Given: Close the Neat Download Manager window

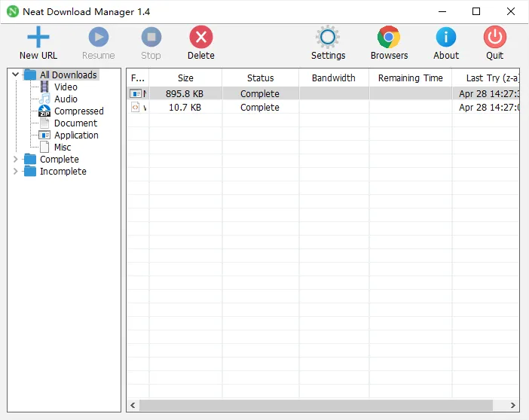Looking at the screenshot, I should point(511,11).
